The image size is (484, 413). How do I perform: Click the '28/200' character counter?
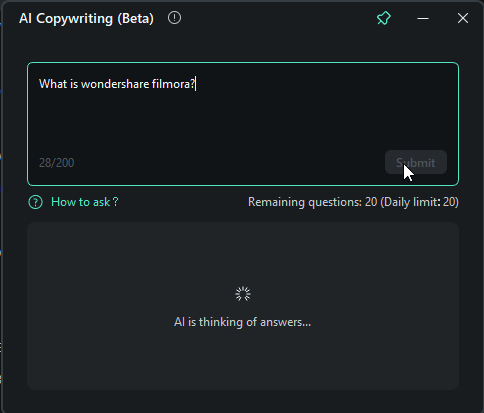[57, 163]
